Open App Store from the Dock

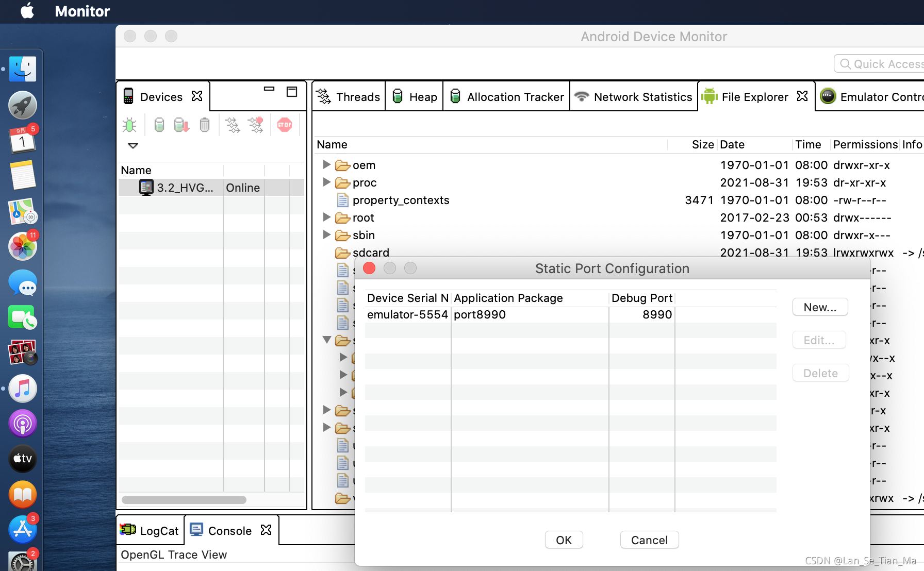click(23, 529)
